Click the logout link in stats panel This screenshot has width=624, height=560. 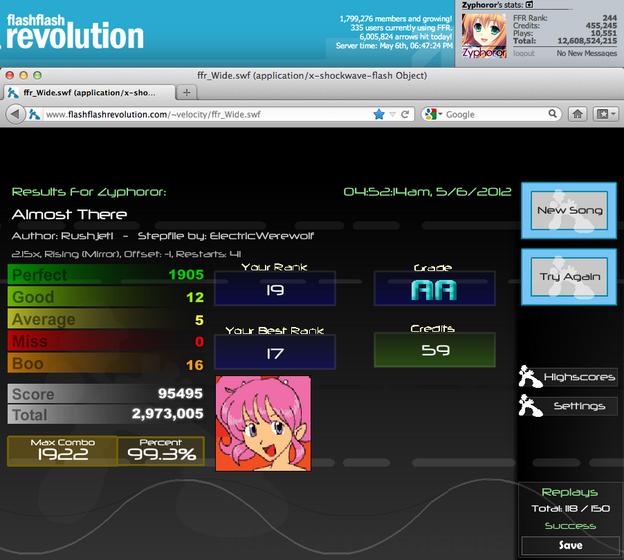(524, 53)
